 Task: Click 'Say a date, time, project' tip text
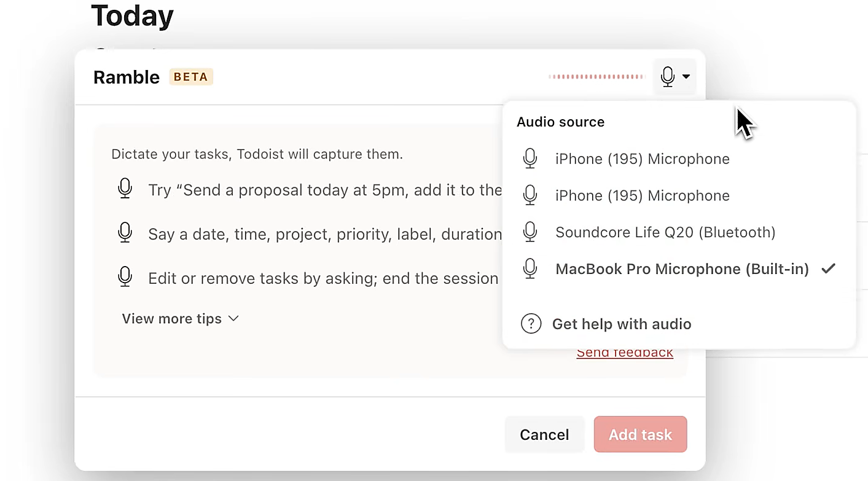pos(325,235)
